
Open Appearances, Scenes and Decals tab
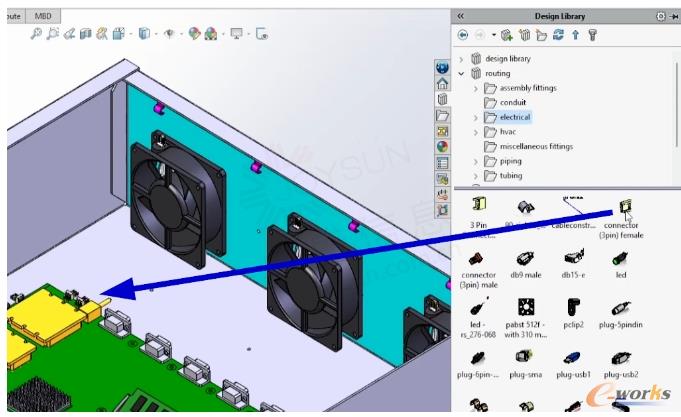[x=442, y=146]
